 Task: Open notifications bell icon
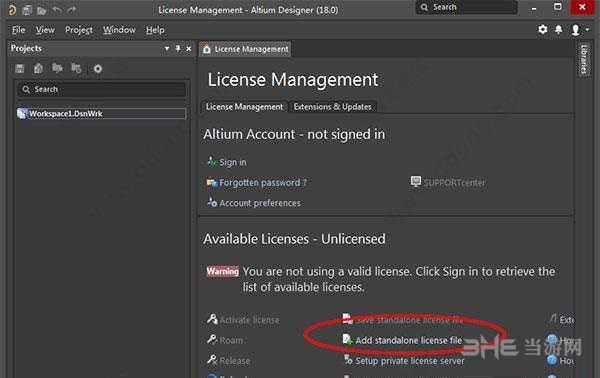[559, 29]
